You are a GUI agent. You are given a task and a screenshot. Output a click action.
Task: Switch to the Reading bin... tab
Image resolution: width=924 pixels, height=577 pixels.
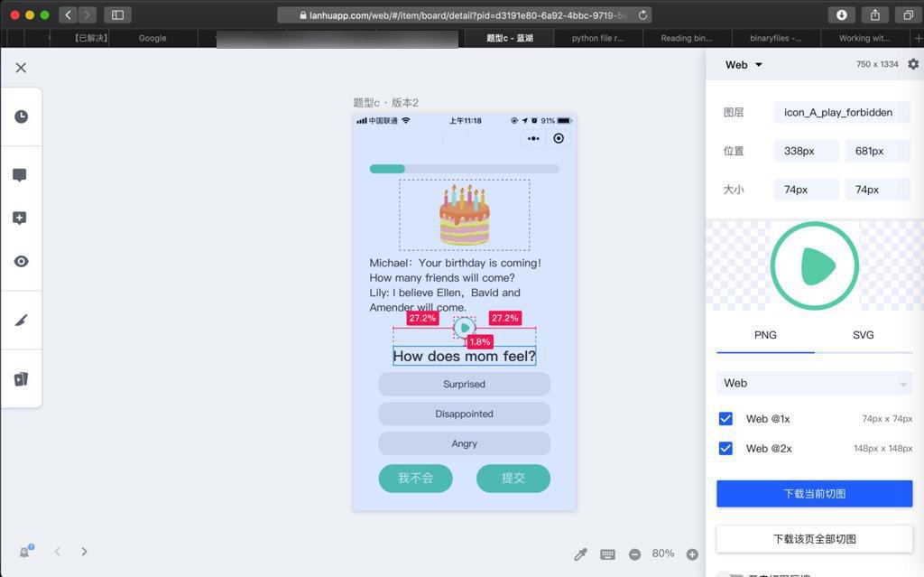tap(687, 38)
